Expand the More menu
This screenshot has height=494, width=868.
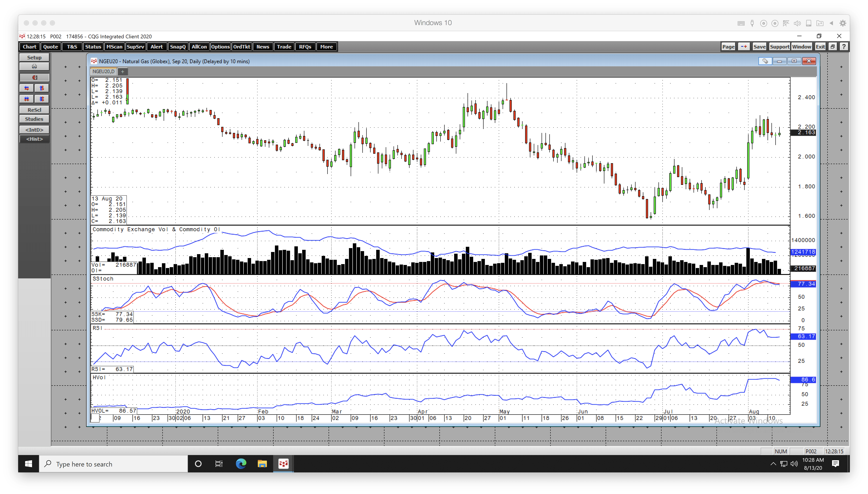coord(326,47)
